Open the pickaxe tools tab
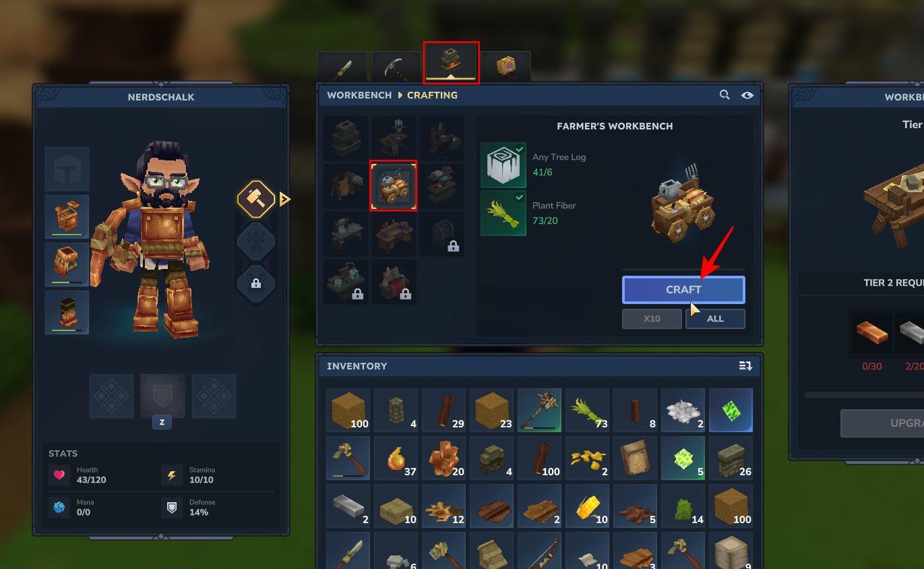 pyautogui.click(x=396, y=67)
